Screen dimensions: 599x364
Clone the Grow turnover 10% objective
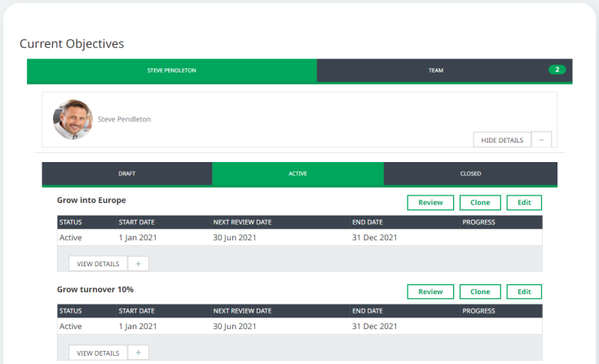[x=480, y=292]
